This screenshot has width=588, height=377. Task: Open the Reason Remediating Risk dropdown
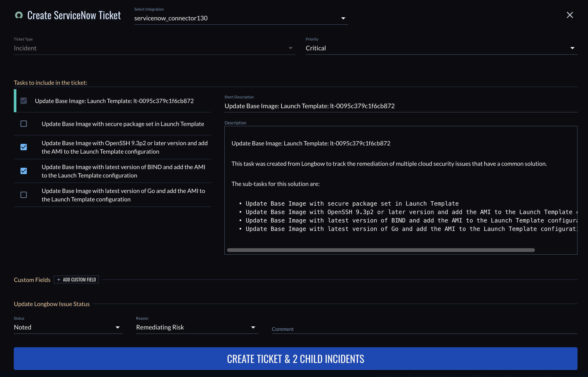(x=197, y=327)
